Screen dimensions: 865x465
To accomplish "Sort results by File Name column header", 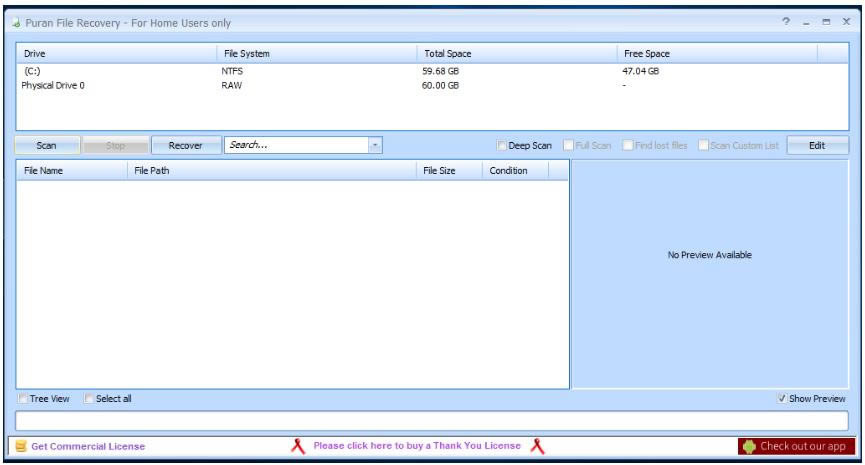I will 72,170.
